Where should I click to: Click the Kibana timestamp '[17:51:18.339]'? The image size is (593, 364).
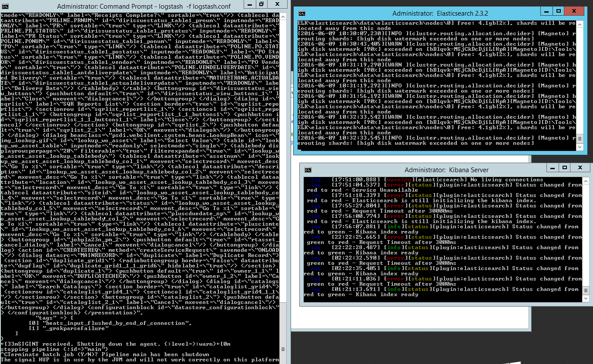point(356,195)
